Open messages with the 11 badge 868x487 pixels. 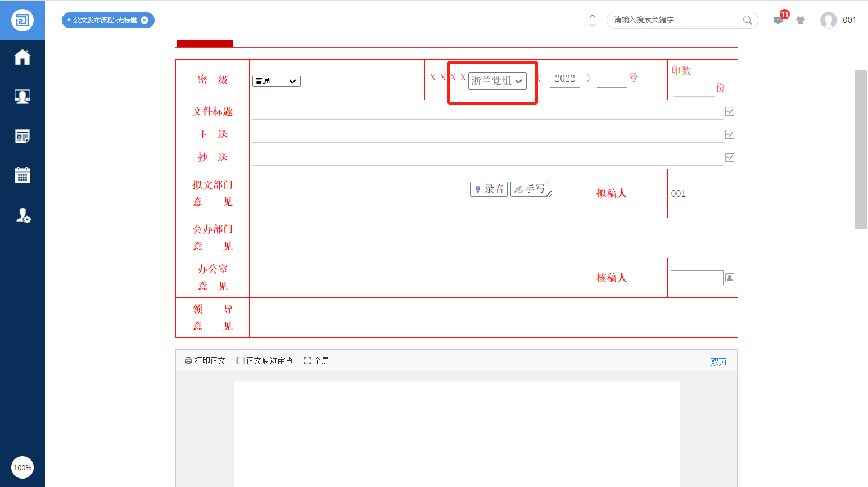(779, 20)
